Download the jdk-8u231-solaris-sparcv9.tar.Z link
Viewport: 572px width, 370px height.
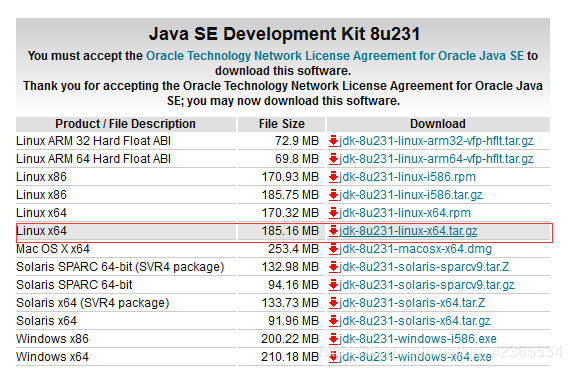pyautogui.click(x=424, y=267)
